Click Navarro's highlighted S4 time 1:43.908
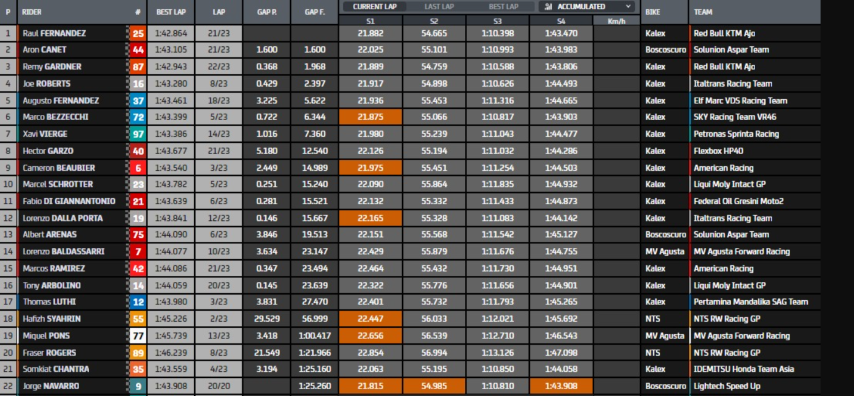This screenshot has height=396, width=854. pos(561,386)
